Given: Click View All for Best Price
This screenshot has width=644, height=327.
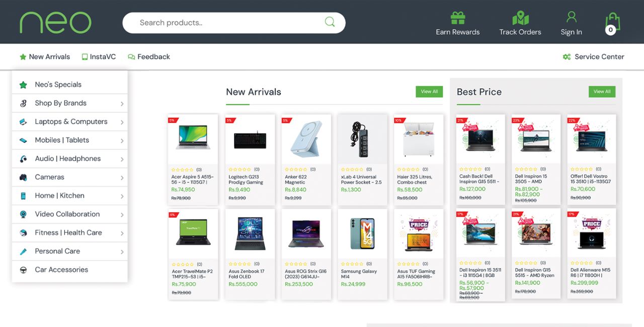Looking at the screenshot, I should pyautogui.click(x=602, y=92).
